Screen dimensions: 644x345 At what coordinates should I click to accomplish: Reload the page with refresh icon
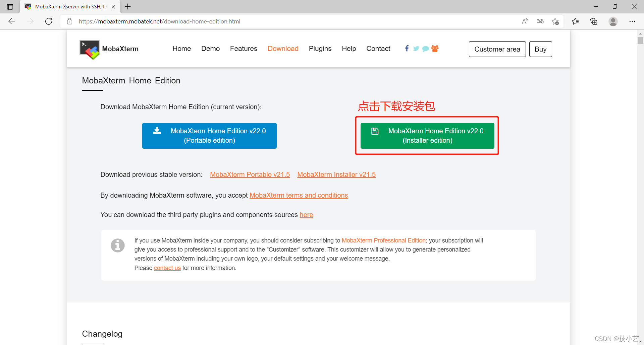coord(49,21)
